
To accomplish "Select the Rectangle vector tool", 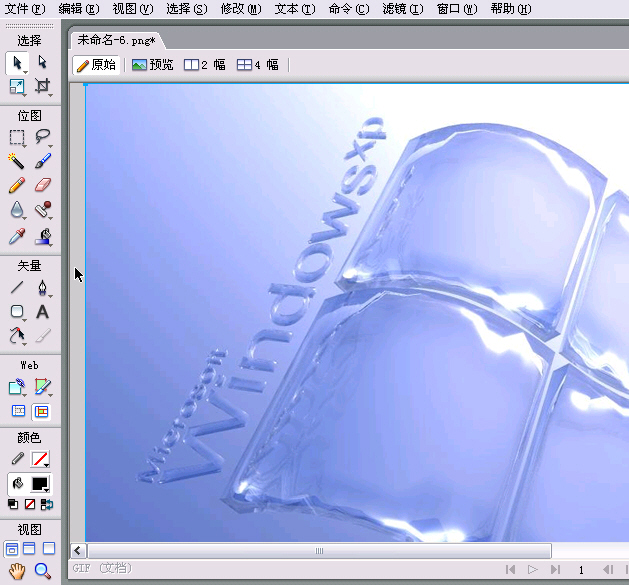I will 17,311.
